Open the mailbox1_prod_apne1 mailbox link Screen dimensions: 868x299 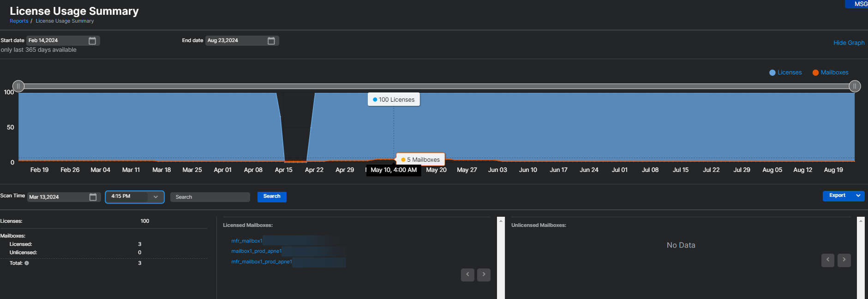point(256,251)
